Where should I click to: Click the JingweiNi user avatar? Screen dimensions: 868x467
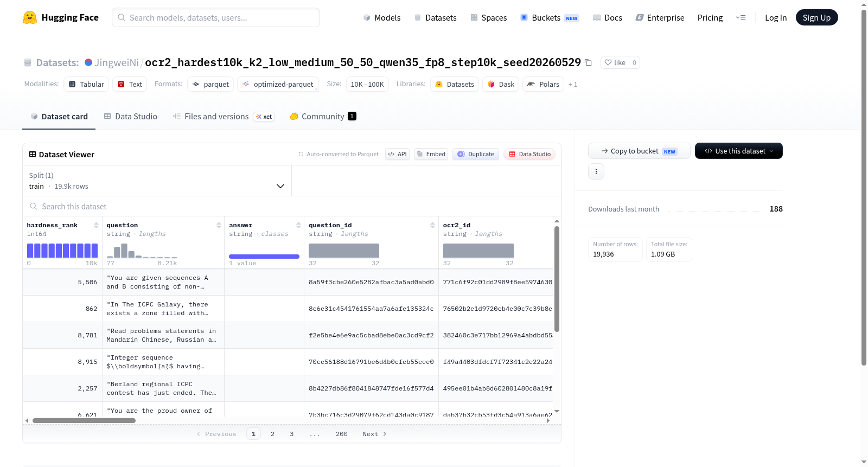[x=88, y=62]
